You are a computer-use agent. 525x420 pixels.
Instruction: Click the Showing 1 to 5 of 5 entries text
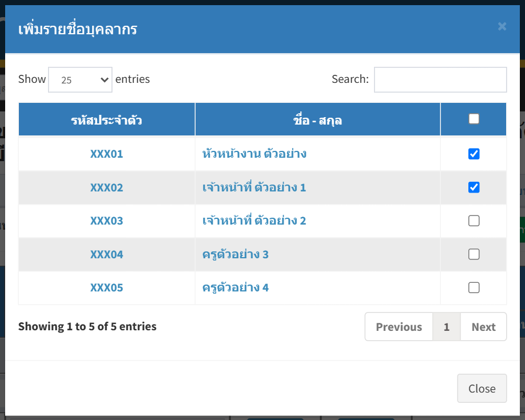[87, 326]
